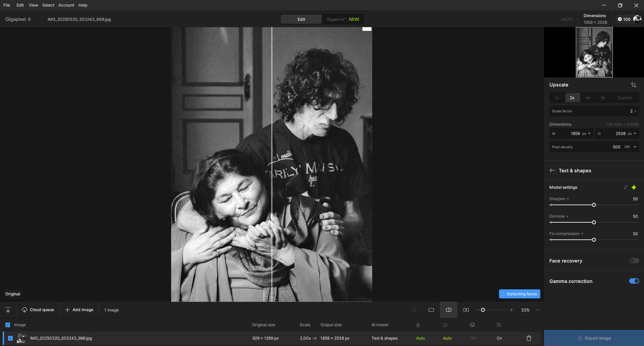Switch to the Gigaprint tab
The height and width of the screenshot is (346, 644).
[x=342, y=19]
